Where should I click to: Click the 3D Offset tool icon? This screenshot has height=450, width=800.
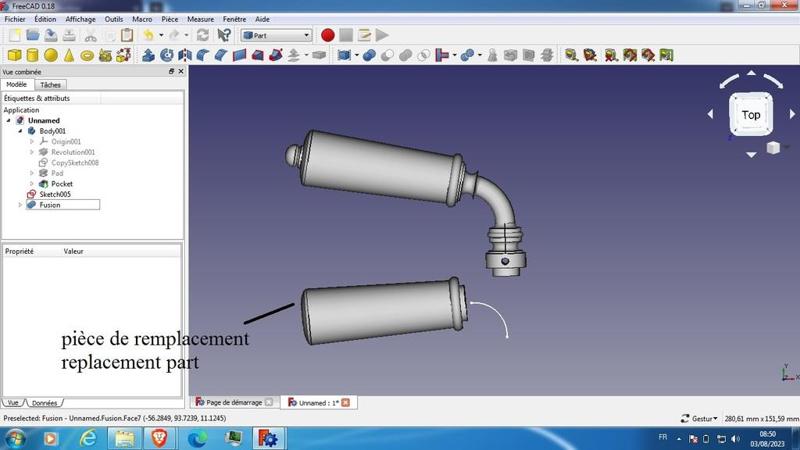pos(294,55)
